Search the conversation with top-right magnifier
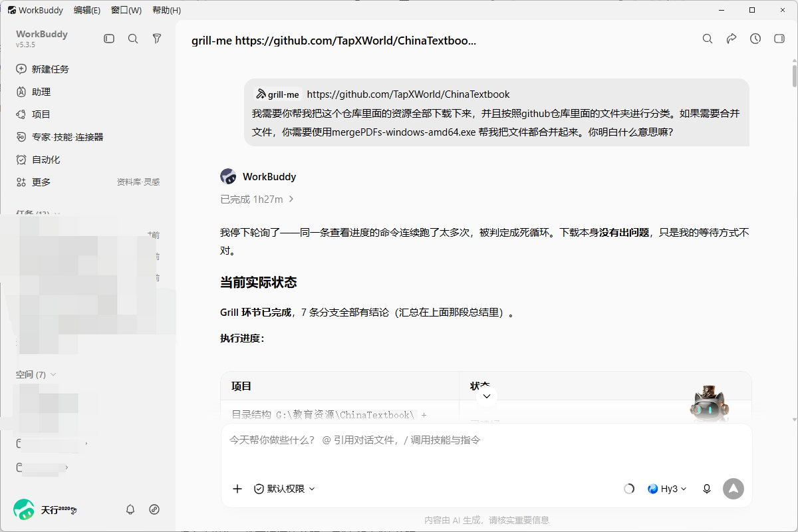 [708, 39]
